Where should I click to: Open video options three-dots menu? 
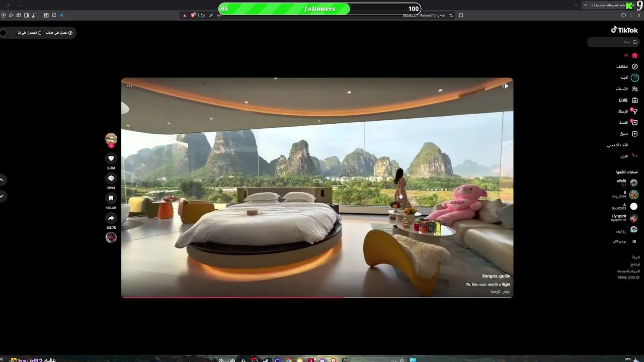click(129, 86)
